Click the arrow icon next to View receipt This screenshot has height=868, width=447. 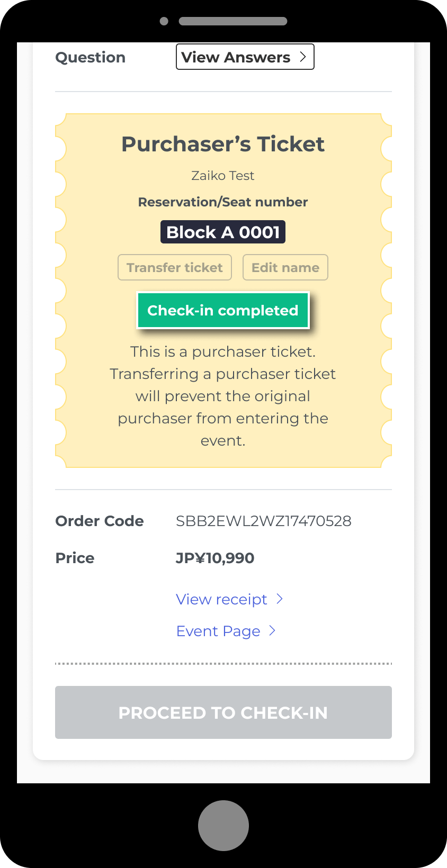[280, 599]
